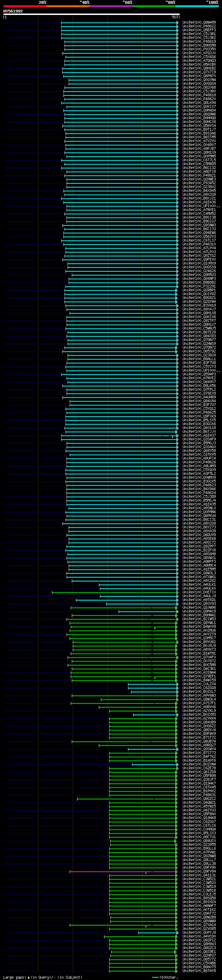Click the query end position 507
The height and width of the screenshot is (980, 222).
175,17
